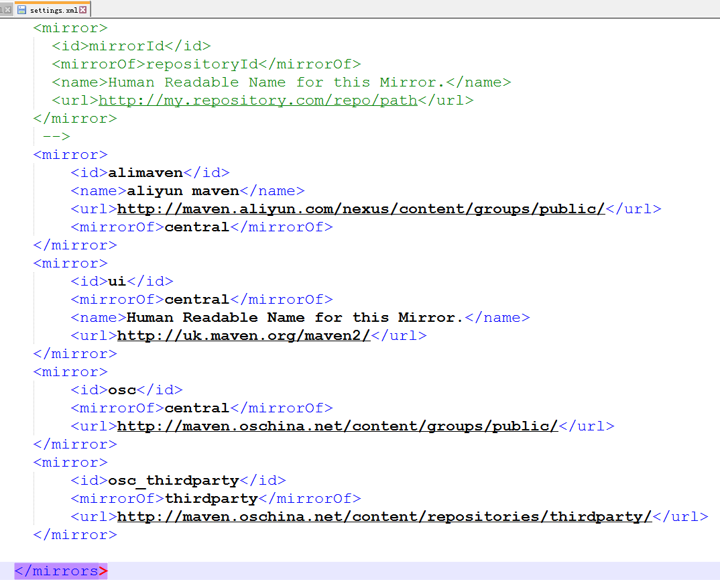Click the highlighted closing mirrors tag
Image resolution: width=720 pixels, height=588 pixels.
61,571
